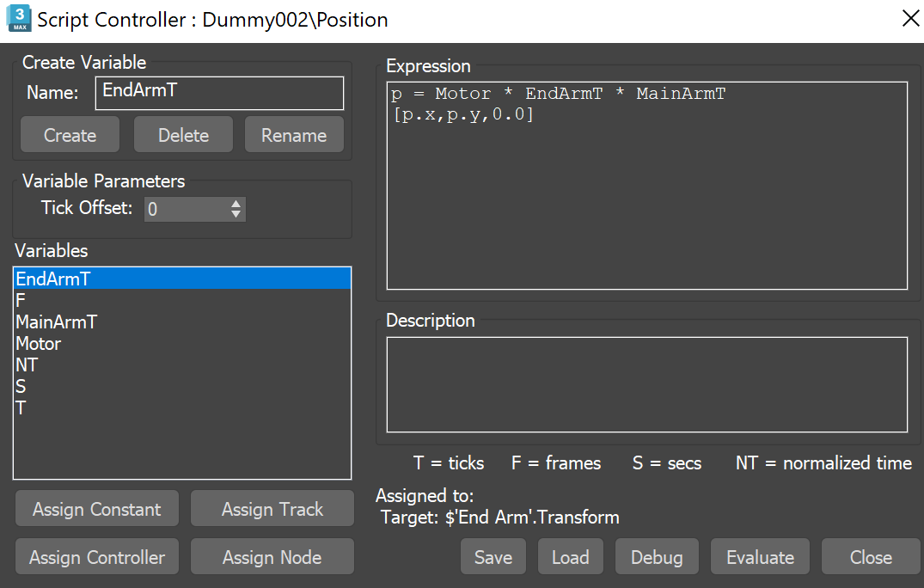This screenshot has height=588, width=924.
Task: Open the Debug window
Action: (657, 556)
